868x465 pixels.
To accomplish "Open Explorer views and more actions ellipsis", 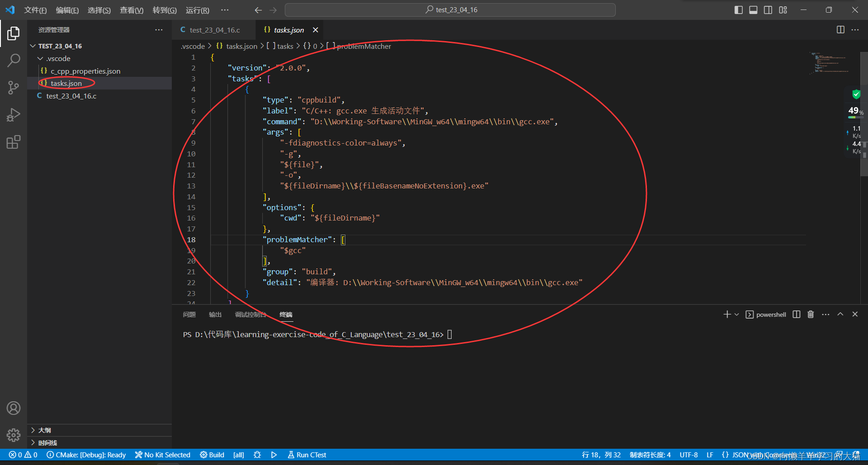I will pos(159,30).
